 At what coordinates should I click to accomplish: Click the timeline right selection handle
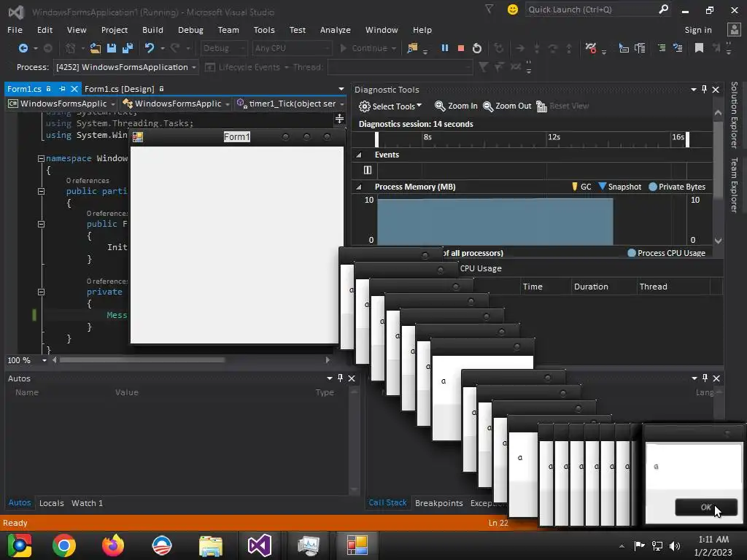(687, 139)
